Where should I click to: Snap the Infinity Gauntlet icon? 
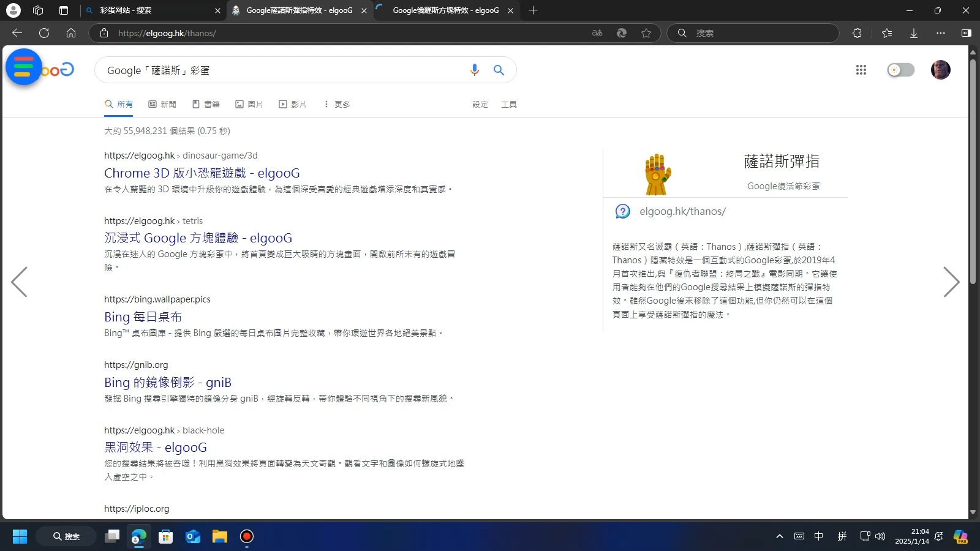pyautogui.click(x=657, y=174)
